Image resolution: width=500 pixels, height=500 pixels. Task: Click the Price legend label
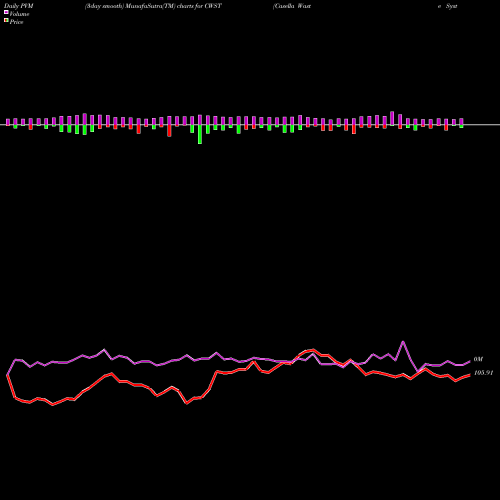click(x=16, y=22)
